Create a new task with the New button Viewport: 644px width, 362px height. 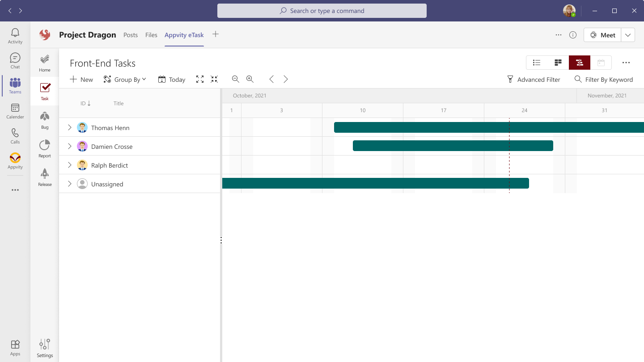click(81, 79)
